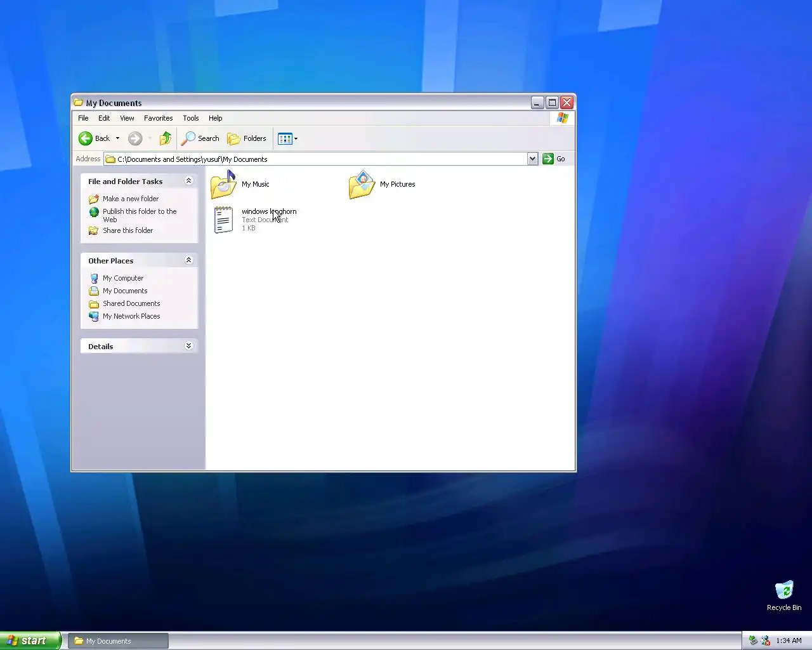812x650 pixels.
Task: Click Make a new folder link
Action: coord(131,199)
